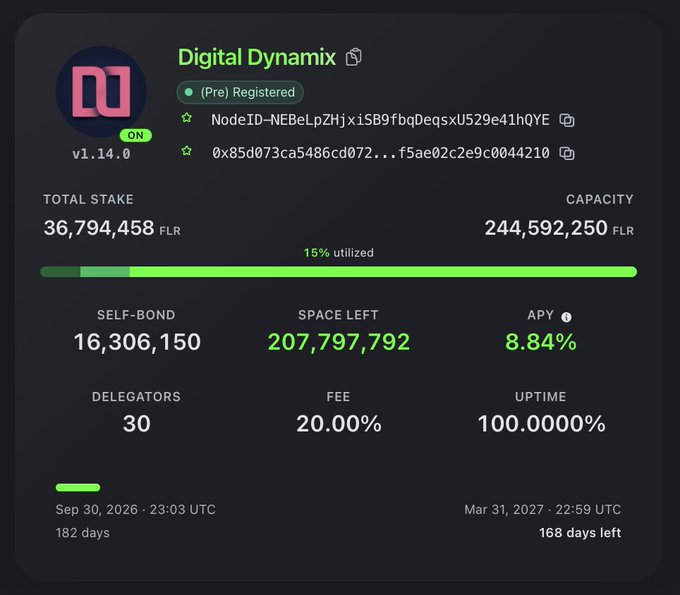The width and height of the screenshot is (680, 595).
Task: Click total stake value 36,794,458
Action: pos(99,228)
